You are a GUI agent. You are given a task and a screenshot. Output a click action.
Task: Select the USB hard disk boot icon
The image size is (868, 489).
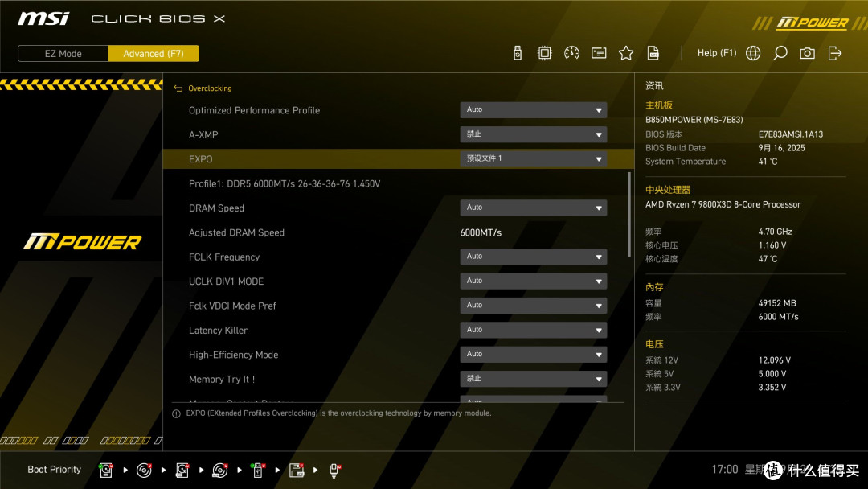click(182, 471)
